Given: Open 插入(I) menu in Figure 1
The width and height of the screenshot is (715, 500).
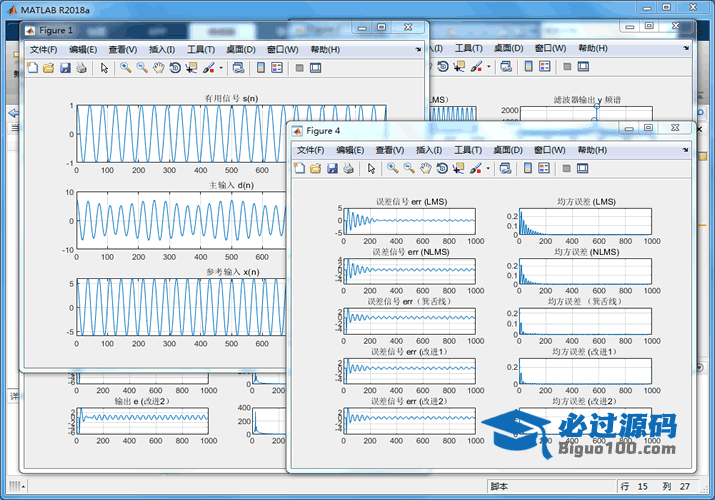Looking at the screenshot, I should pyautogui.click(x=162, y=49).
